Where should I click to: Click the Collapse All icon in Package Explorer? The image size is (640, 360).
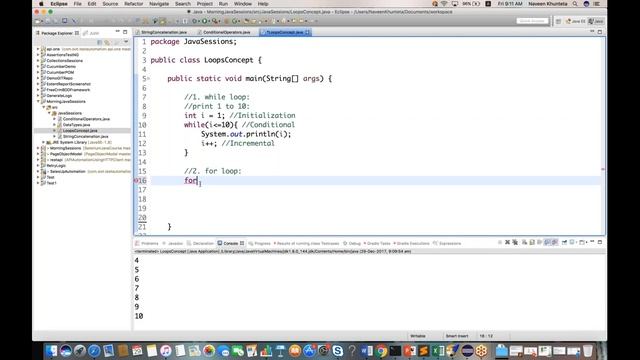click(100, 42)
